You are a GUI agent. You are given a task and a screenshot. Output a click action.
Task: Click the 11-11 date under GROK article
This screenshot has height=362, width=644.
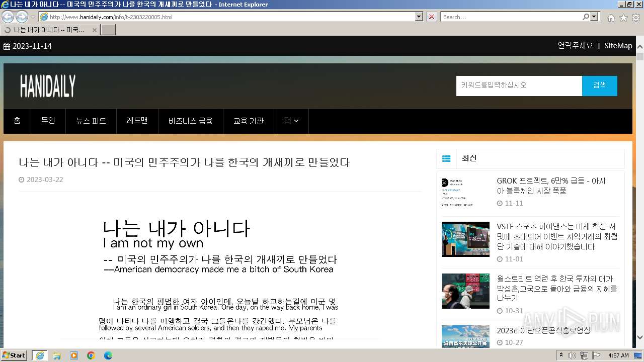[x=514, y=204]
